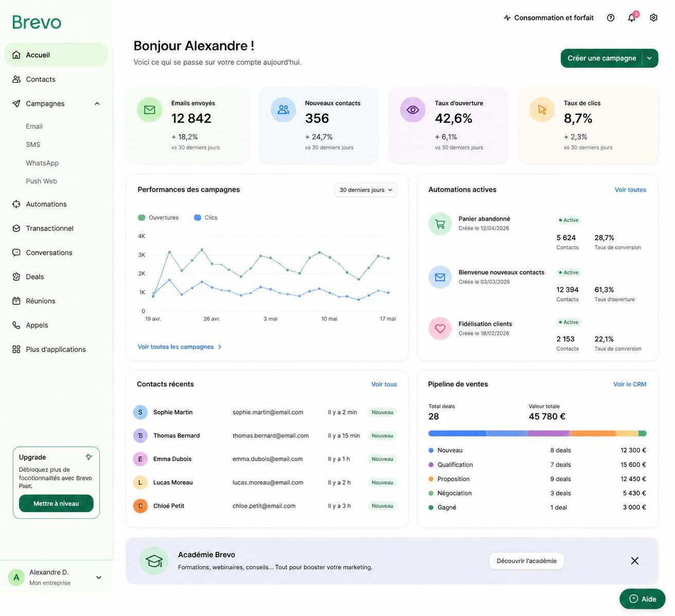
Task: Click the Automations icon in sidebar
Action: pos(16,204)
